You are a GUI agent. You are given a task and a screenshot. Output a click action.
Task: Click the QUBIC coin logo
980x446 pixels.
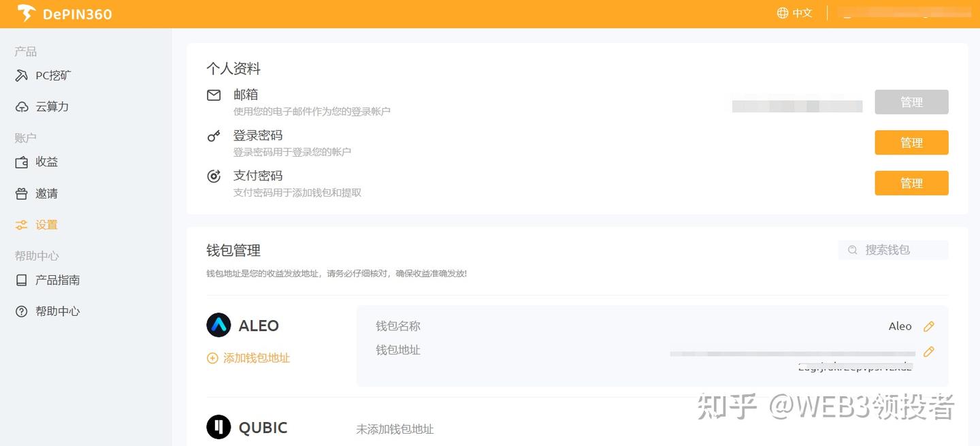pyautogui.click(x=217, y=427)
